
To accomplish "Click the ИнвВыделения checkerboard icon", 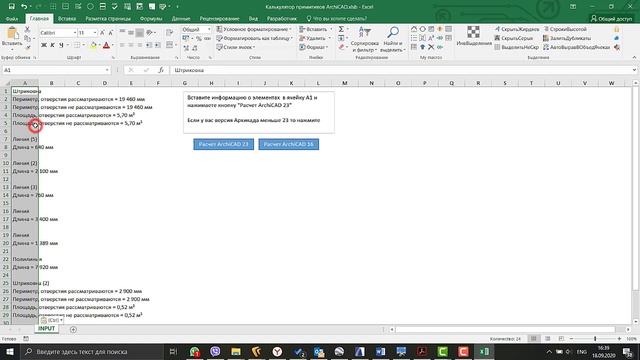I will (x=473, y=32).
